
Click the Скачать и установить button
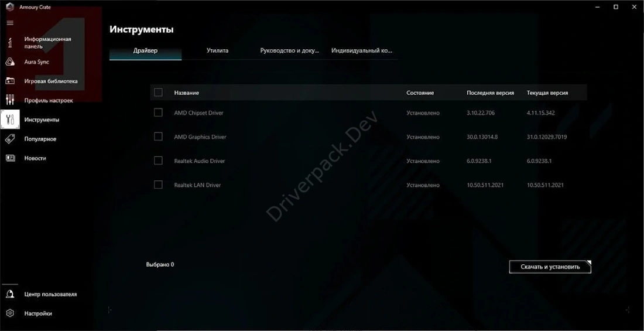[550, 267]
